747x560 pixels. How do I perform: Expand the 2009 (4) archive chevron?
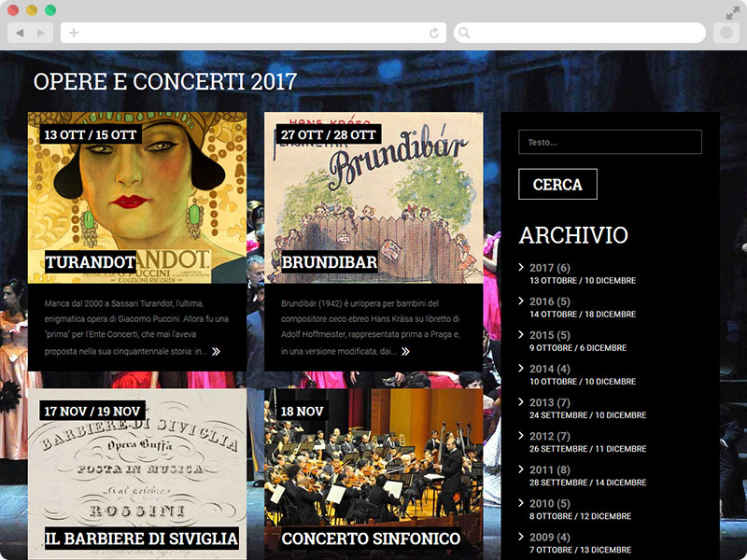pyautogui.click(x=521, y=536)
